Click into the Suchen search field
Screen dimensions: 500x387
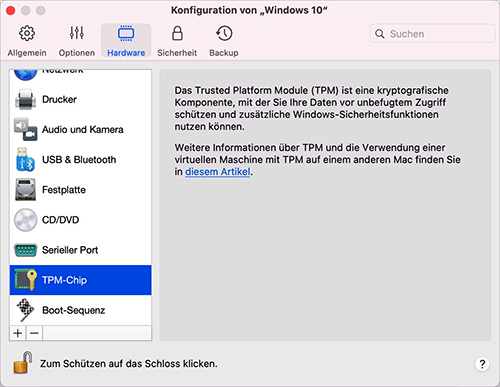click(x=432, y=34)
